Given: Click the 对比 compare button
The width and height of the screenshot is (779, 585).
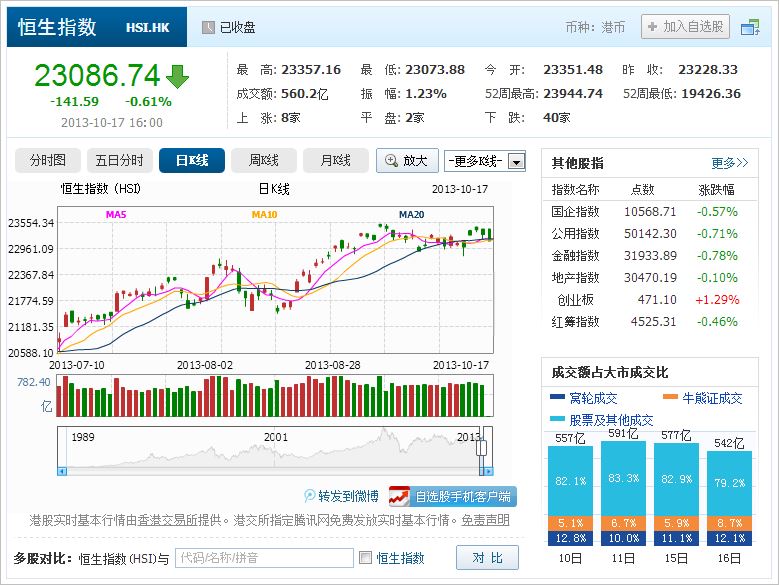Looking at the screenshot, I should (487, 558).
